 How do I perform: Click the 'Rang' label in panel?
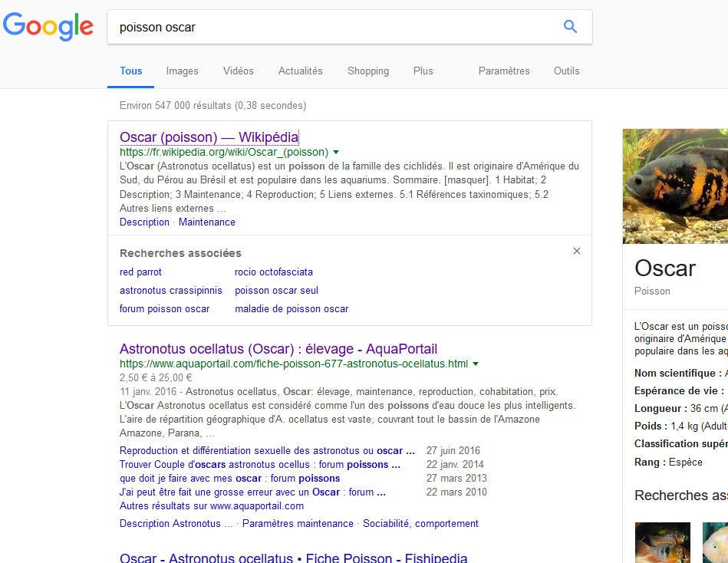coord(651,463)
